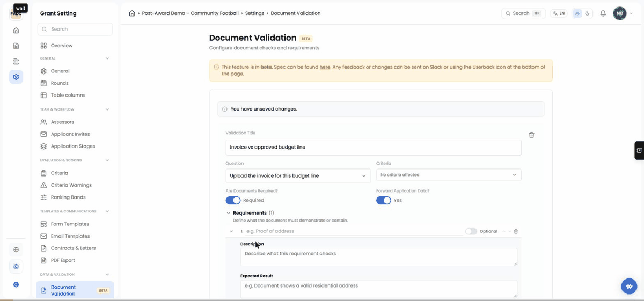This screenshot has height=301, width=644.
Task: Collapse the TEAM & WORKFLOW section
Action: [107, 109]
